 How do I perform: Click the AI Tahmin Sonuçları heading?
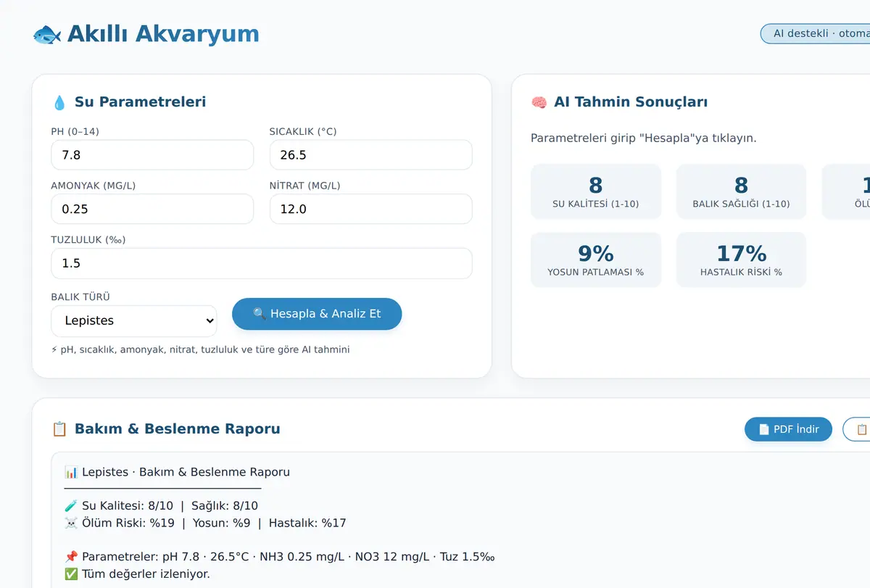631,102
